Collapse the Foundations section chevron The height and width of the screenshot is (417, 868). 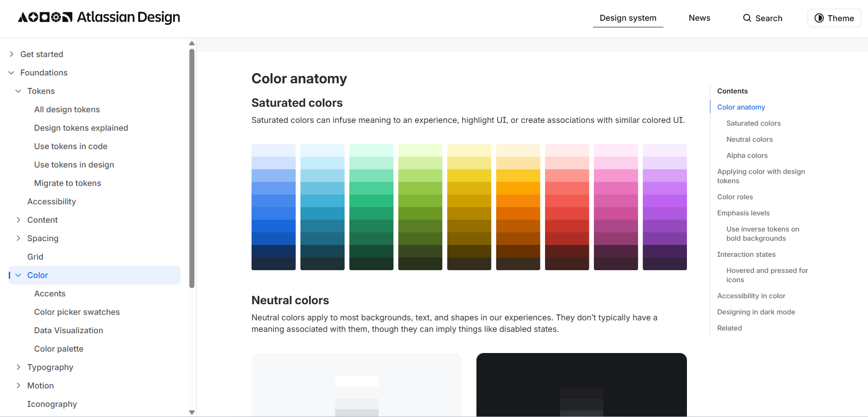click(12, 73)
